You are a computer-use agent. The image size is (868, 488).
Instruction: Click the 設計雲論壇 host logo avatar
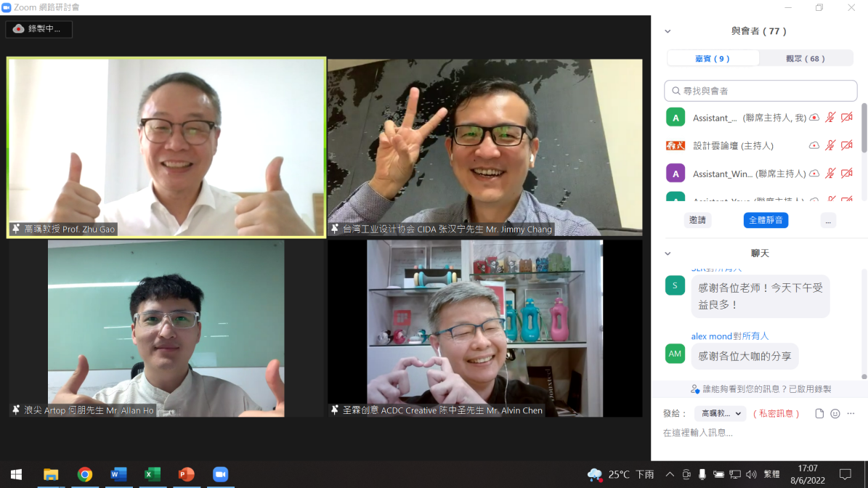click(x=676, y=145)
